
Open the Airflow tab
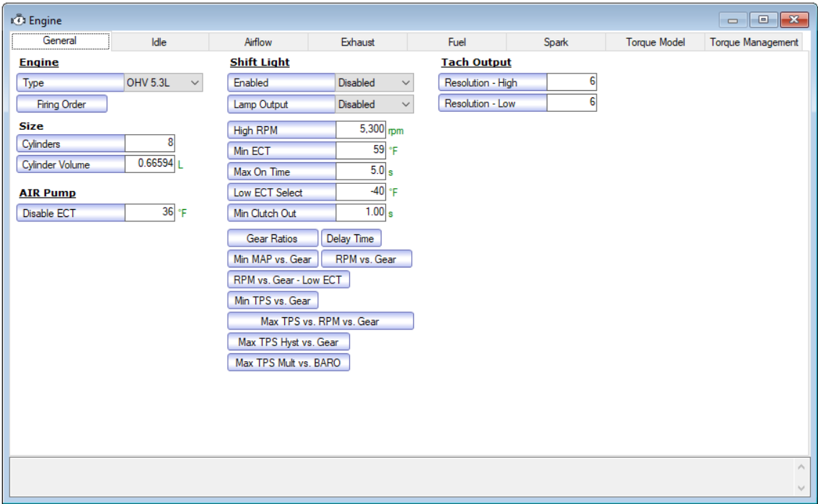point(258,43)
